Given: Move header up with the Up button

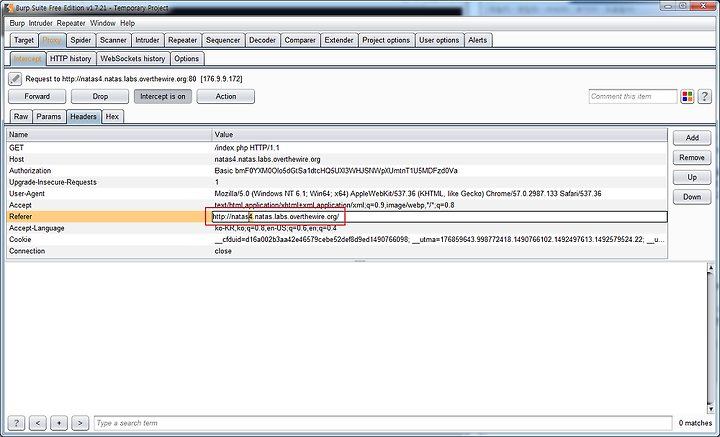Looking at the screenshot, I should (692, 177).
